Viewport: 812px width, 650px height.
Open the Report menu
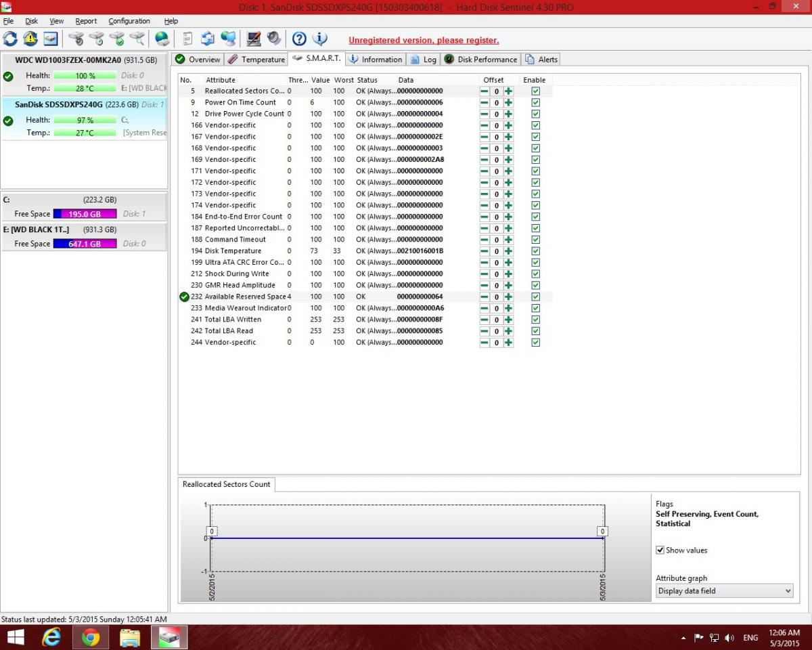coord(86,21)
